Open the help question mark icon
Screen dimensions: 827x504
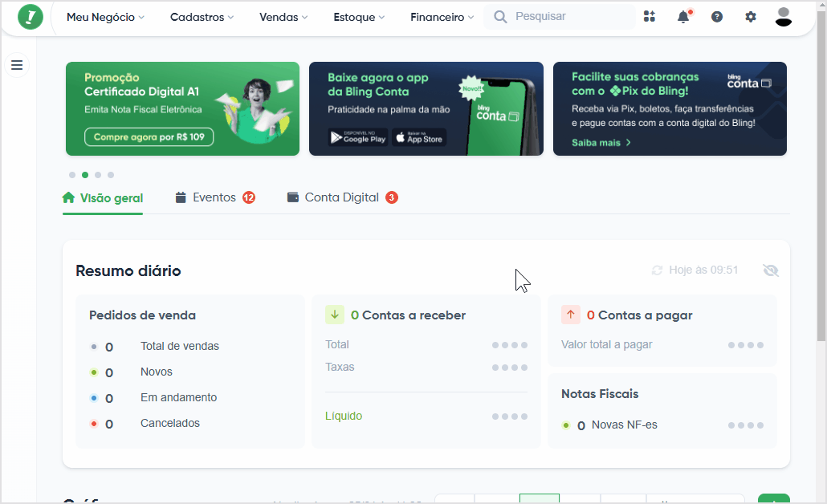coord(717,17)
